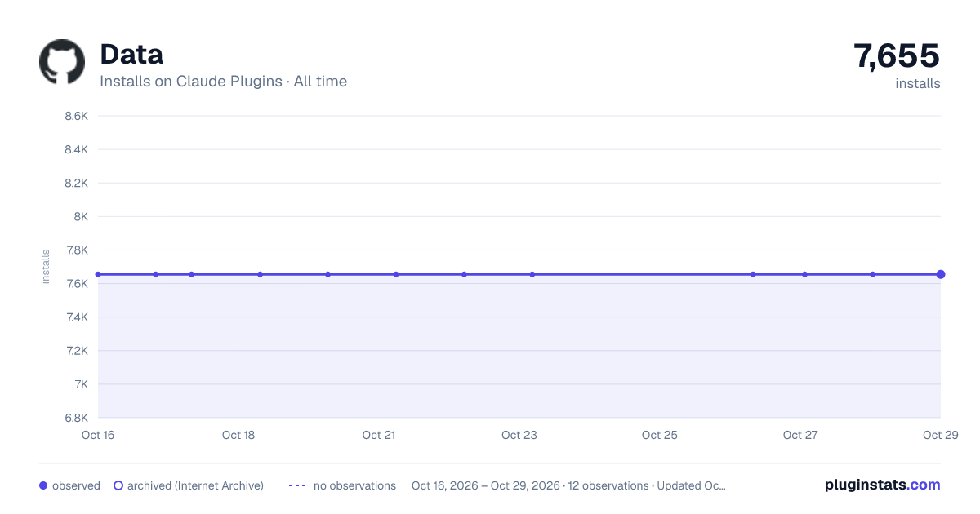Screen dimensions: 980x514
Task: Click the Data plugin title
Action: tap(131, 54)
